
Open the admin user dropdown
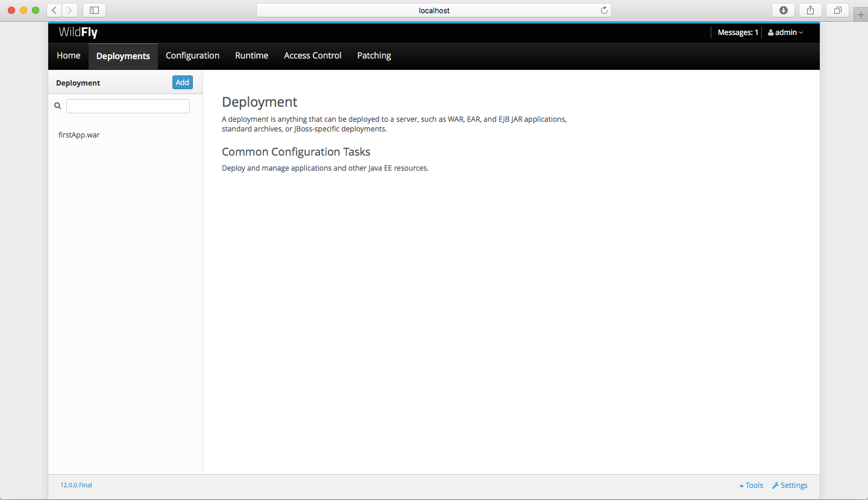click(x=785, y=33)
